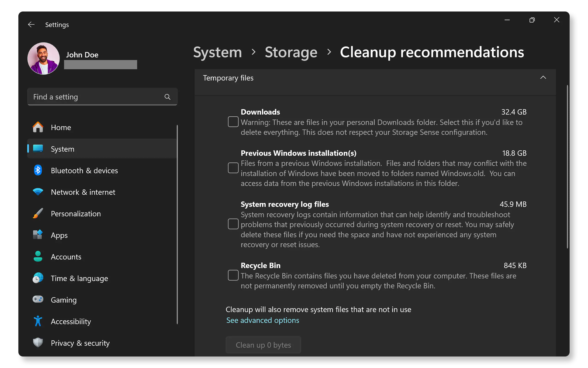The width and height of the screenshot is (588, 368).
Task: Check Previous Windows installation(s) box
Action: pos(233,168)
